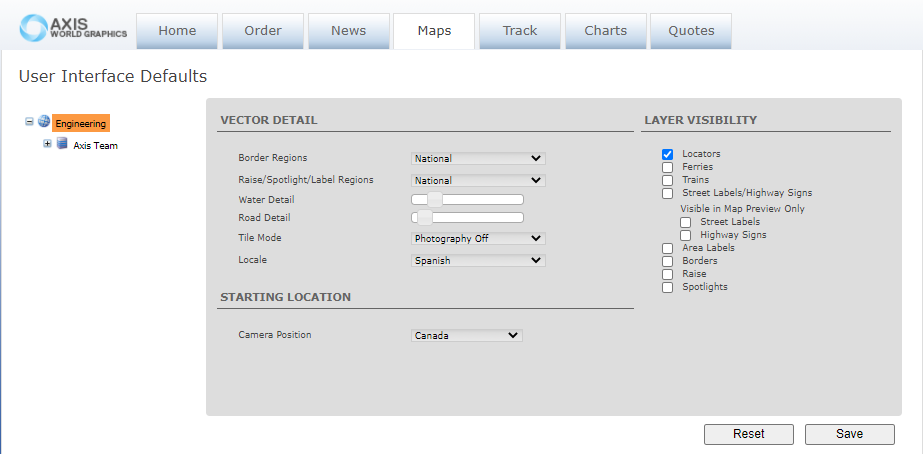Expand the Axis Team tree node

click(47, 144)
